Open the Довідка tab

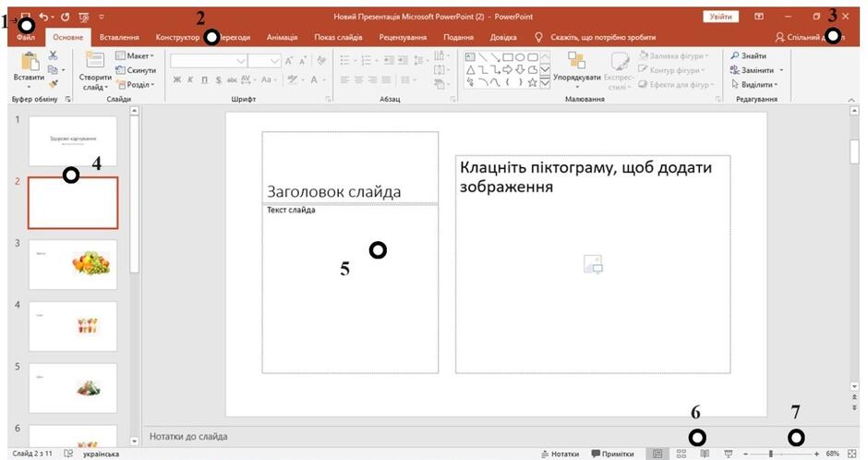(x=503, y=37)
